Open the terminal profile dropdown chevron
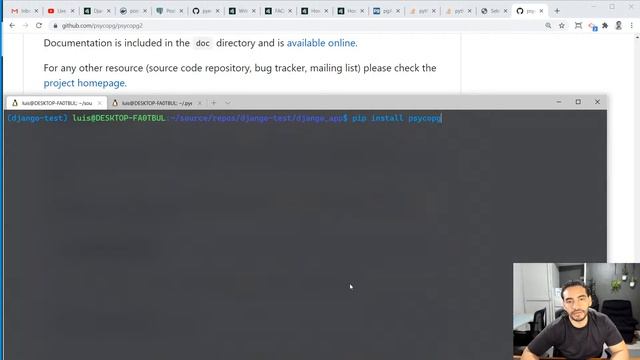This screenshot has width=640, height=360. [227, 103]
